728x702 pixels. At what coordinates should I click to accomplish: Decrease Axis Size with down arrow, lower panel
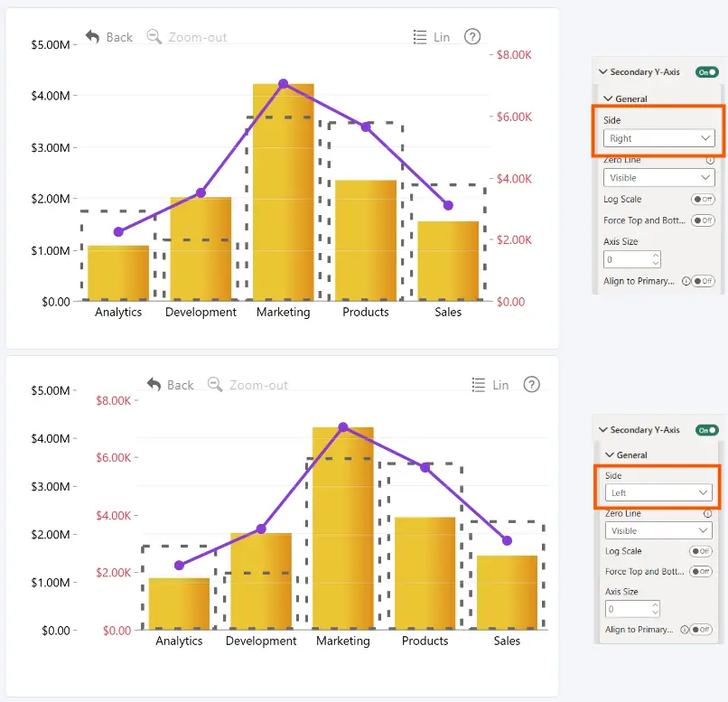pos(655,613)
